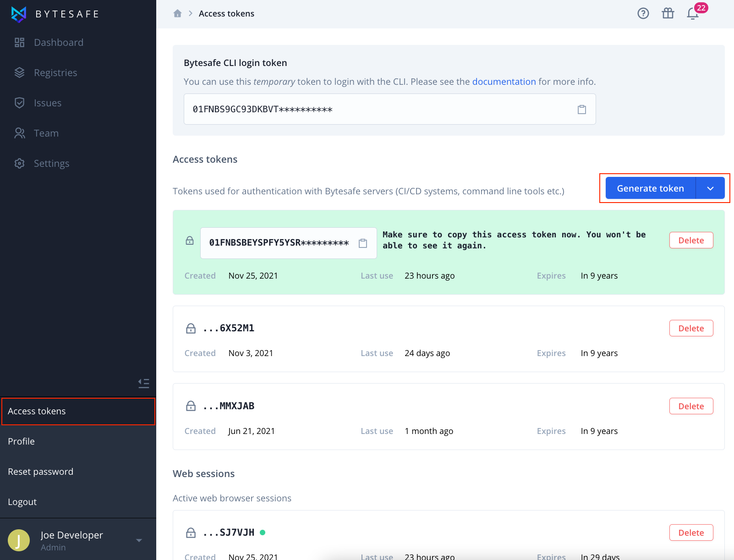734x560 pixels.
Task: Open Settings from sidebar
Action: [x=51, y=164]
